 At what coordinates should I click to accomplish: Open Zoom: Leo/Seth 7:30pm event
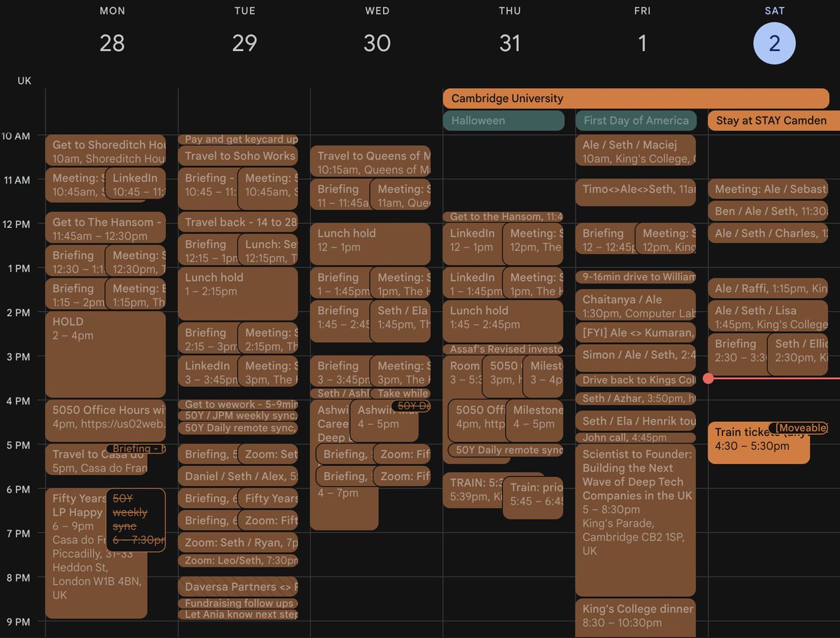(x=238, y=560)
